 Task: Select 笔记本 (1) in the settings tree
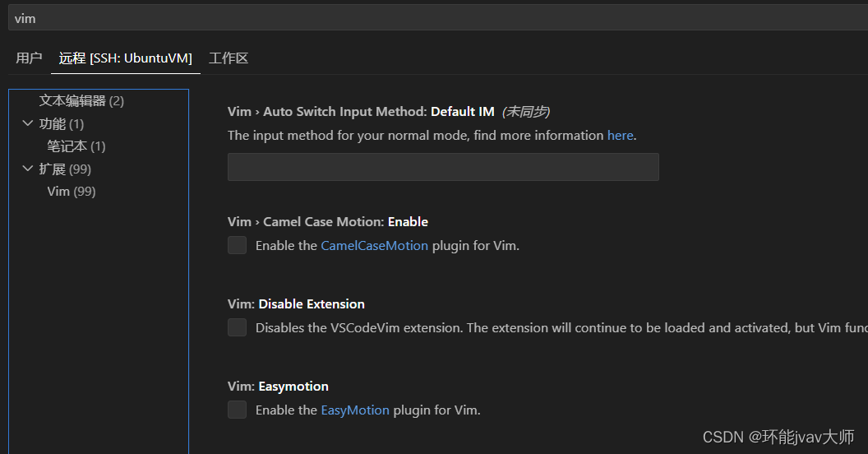[76, 146]
